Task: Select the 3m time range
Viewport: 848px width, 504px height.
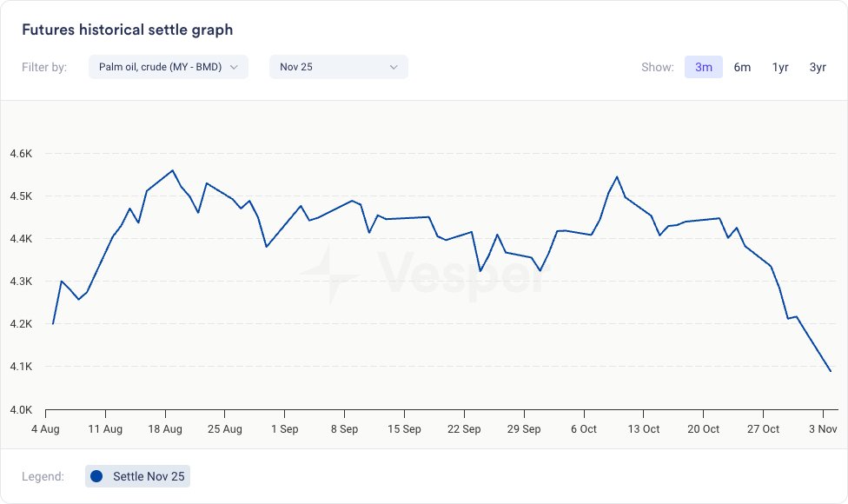Action: coord(704,67)
